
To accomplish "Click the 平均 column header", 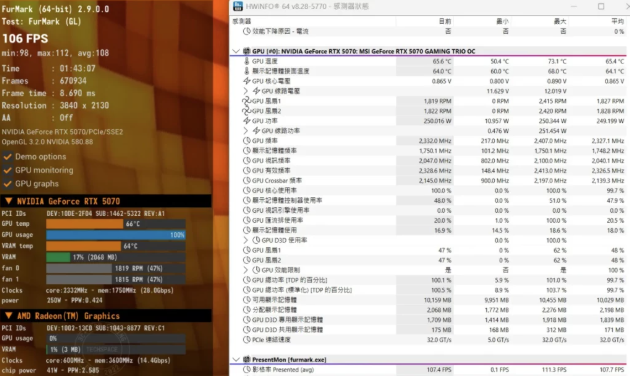I will (x=618, y=21).
